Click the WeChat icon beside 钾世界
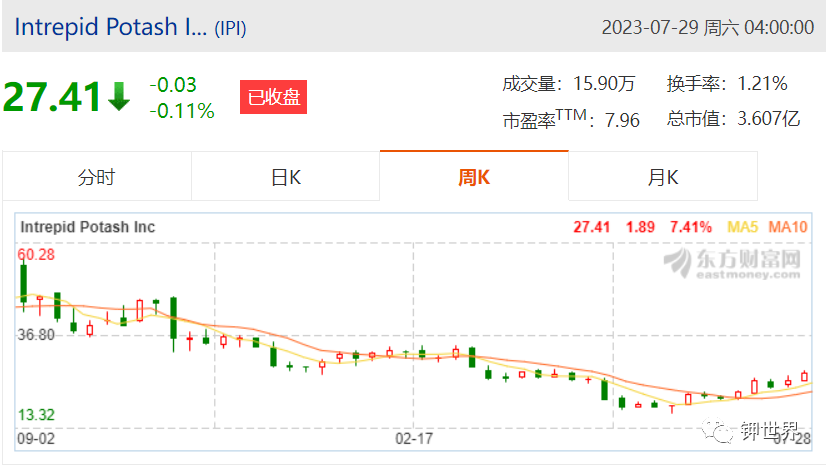The height and width of the screenshot is (467, 826). click(717, 431)
